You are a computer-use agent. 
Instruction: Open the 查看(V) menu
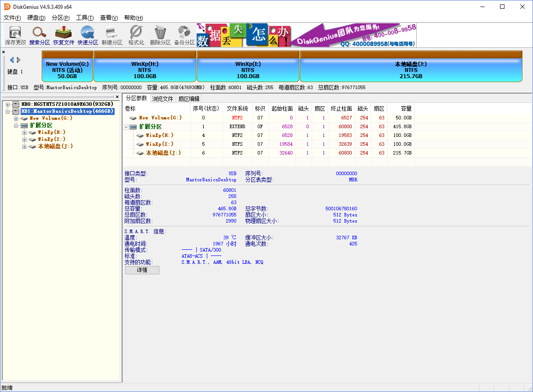(109, 18)
